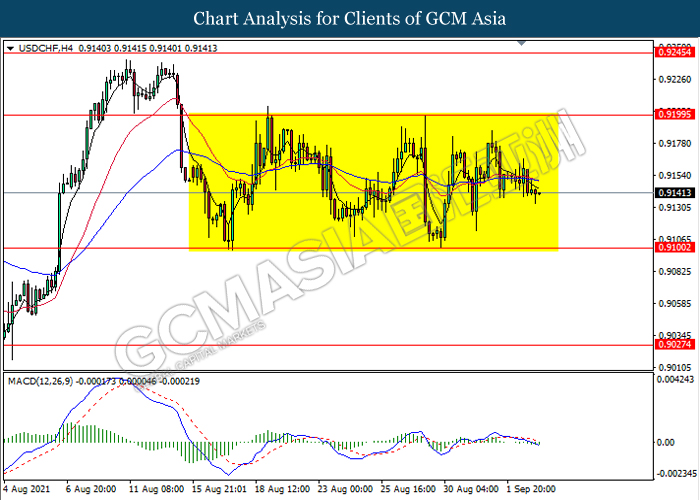Screen dimensions: 700x500
Task: Click the 0.90105 price scale value
Action: click(675, 367)
